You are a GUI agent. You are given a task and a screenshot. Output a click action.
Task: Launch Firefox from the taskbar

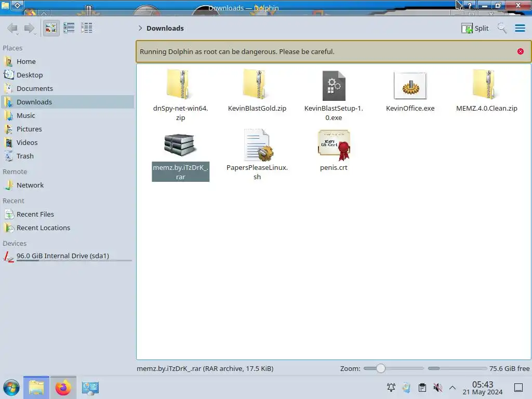pos(63,388)
